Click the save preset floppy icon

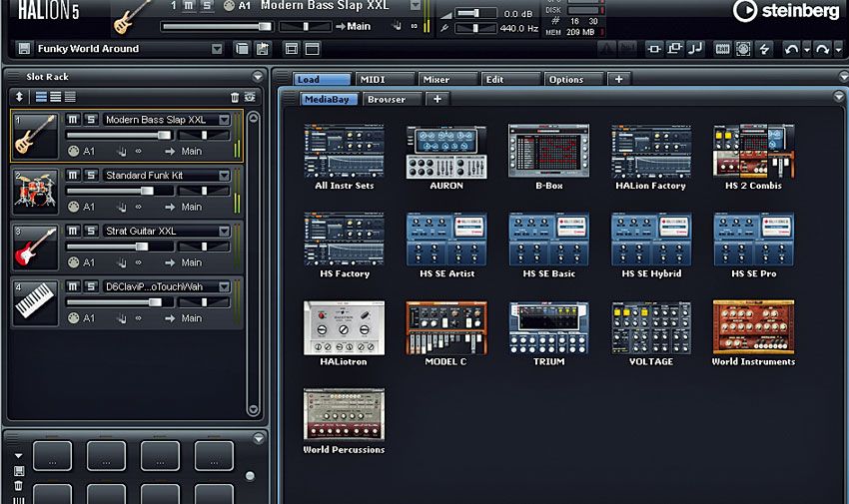pyautogui.click(x=24, y=49)
